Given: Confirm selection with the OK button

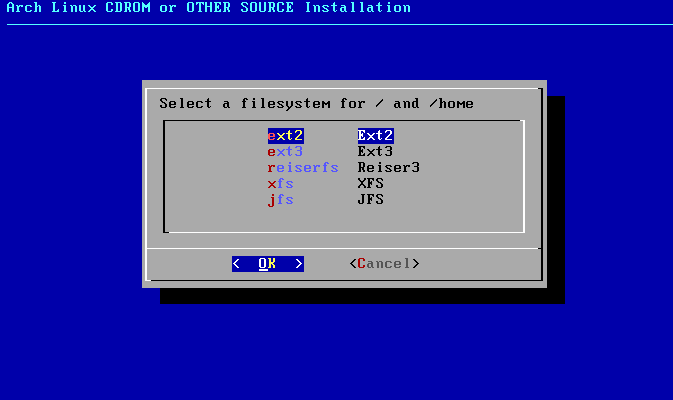Looking at the screenshot, I should coord(268,264).
